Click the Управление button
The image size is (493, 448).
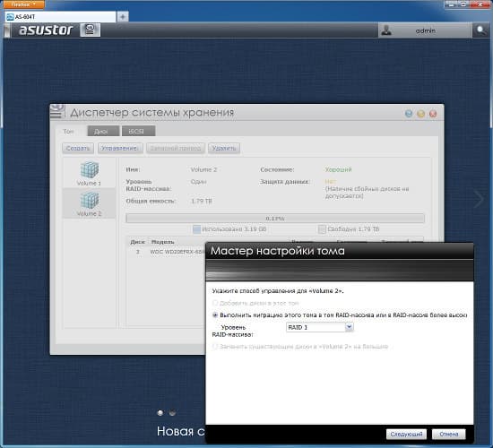(x=120, y=148)
